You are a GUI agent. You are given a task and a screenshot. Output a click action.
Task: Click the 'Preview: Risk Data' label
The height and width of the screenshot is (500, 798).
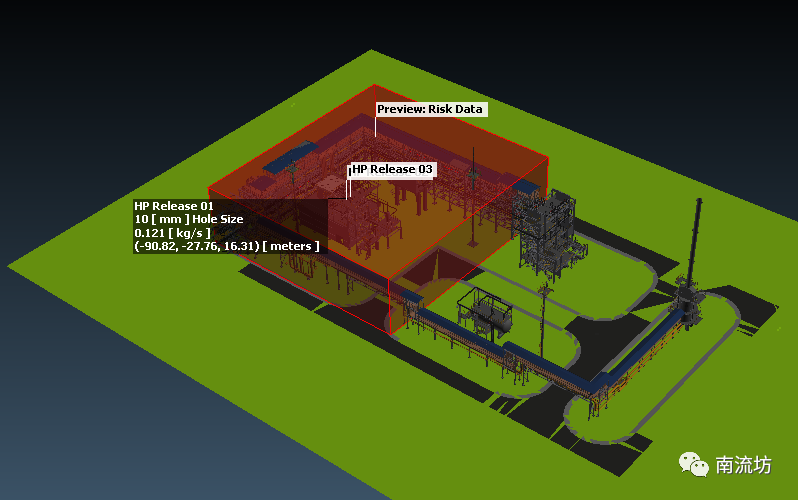pos(432,109)
